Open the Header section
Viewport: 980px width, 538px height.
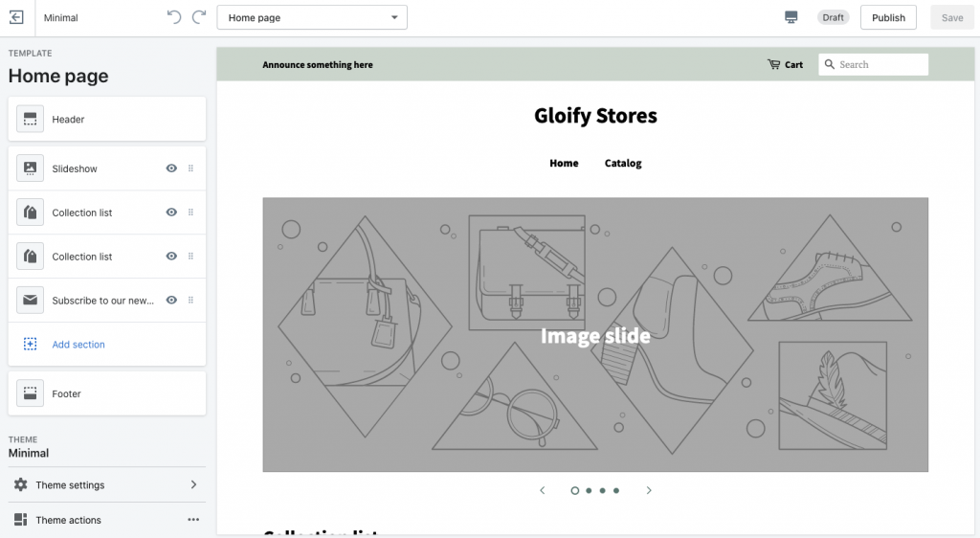click(x=107, y=119)
